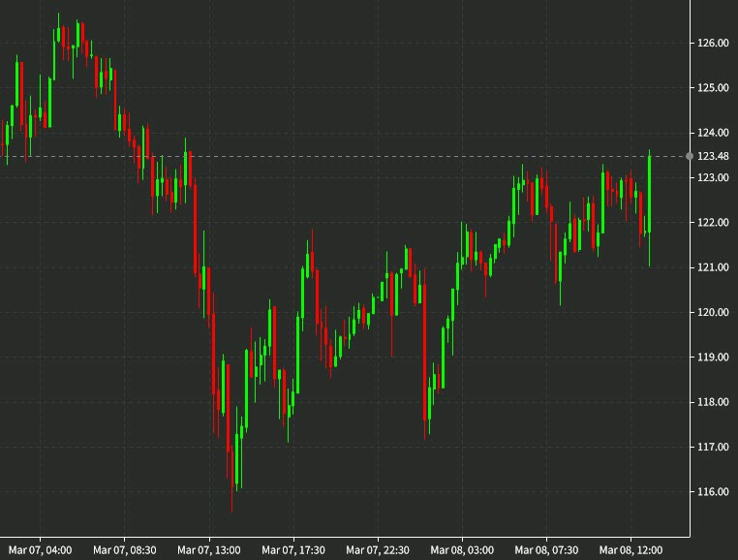Click the Mar 07, 17:30 time label
The image size is (738, 560).
[294, 550]
